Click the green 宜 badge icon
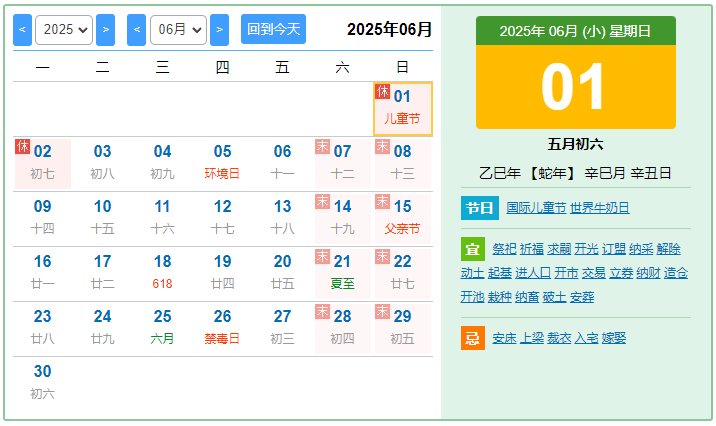 pyautogui.click(x=472, y=249)
